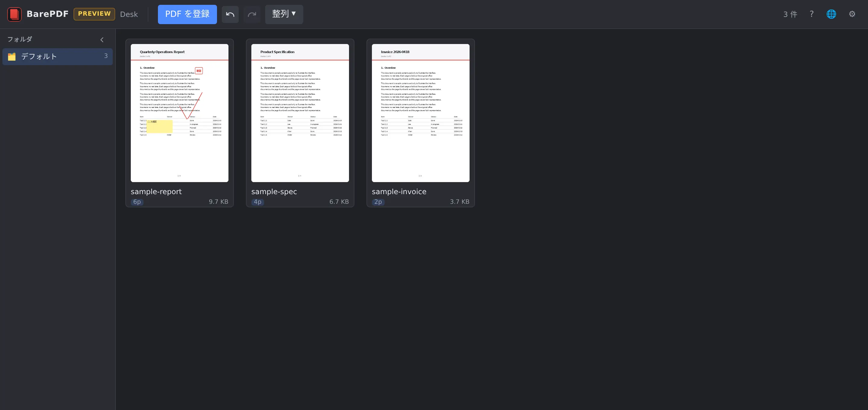This screenshot has width=868, height=410.
Task: Open the sample-spec page thumbnail
Action: point(300,113)
